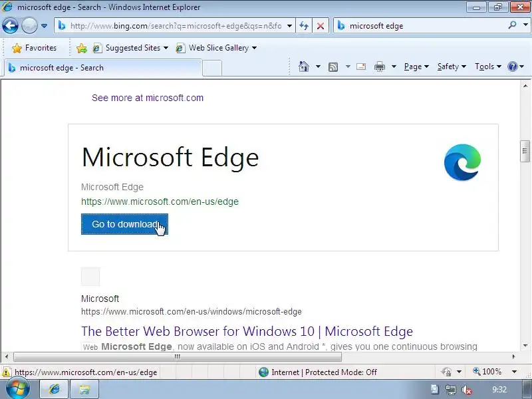
Task: Click the horizontal scroll left arrow
Action: tap(7, 356)
